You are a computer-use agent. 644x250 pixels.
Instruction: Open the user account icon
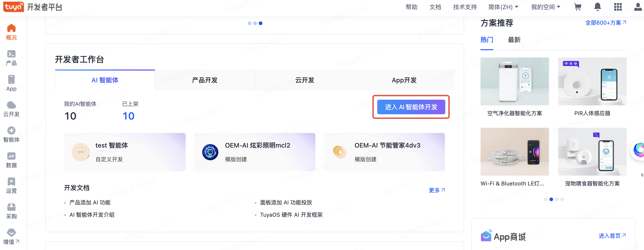click(638, 7)
